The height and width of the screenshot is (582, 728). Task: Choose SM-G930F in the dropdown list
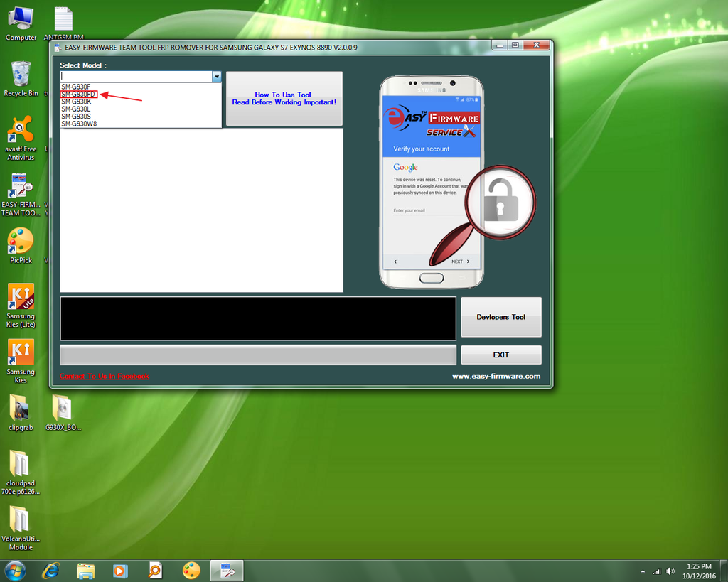(75, 87)
